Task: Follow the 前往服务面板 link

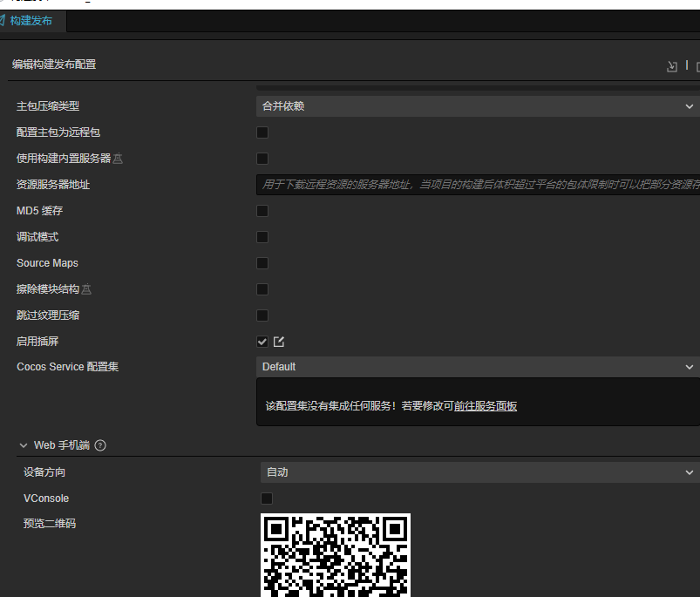Action: pyautogui.click(x=486, y=406)
